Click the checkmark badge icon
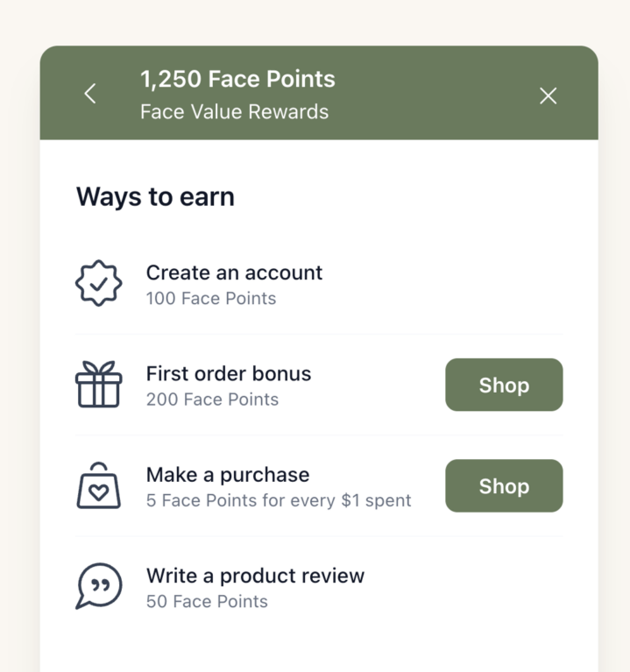 [x=98, y=284]
